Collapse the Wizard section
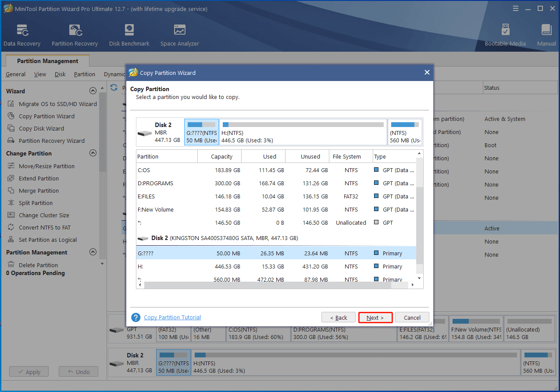 coord(93,91)
